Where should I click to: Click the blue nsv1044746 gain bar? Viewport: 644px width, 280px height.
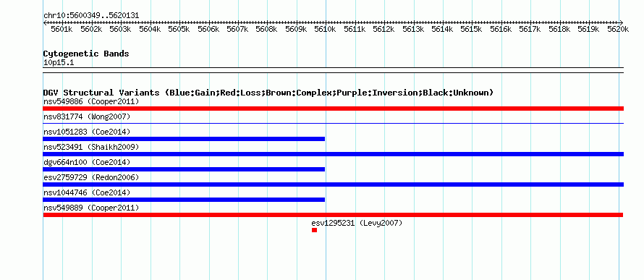coord(184,200)
